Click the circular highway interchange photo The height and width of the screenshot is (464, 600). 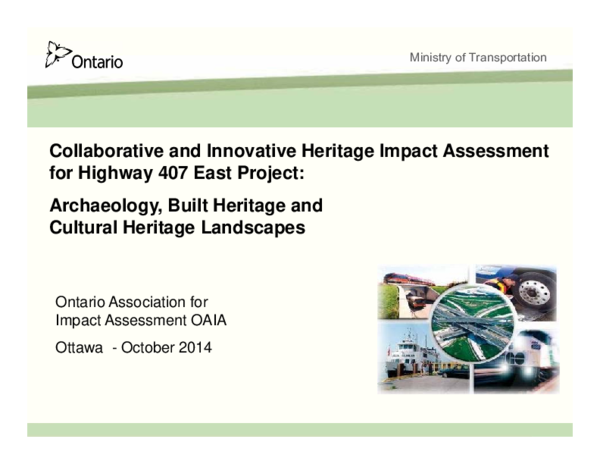point(472,324)
